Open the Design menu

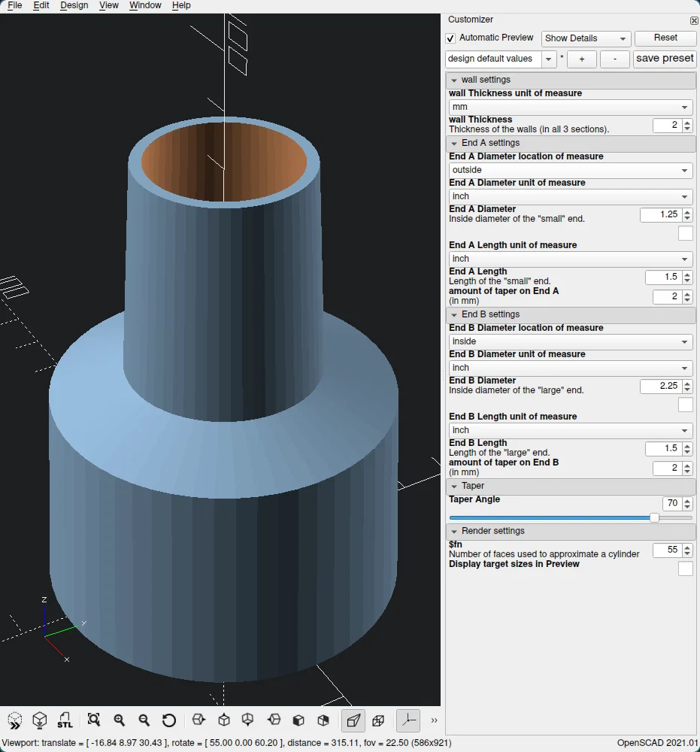tap(74, 6)
